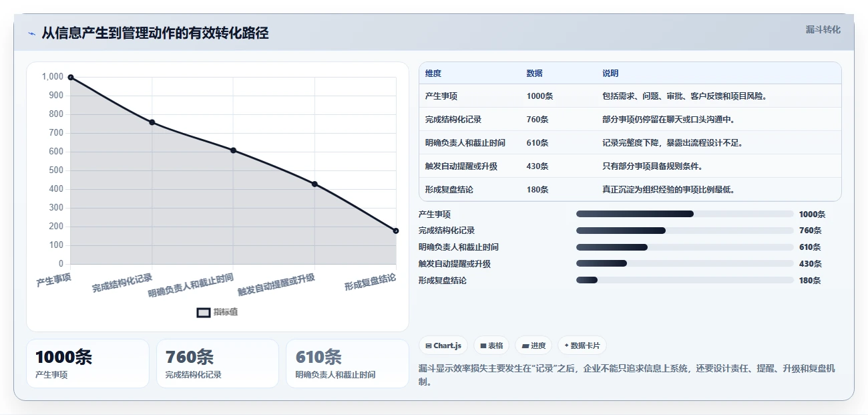868x415 pixels.
Task: Open the 1000条 产生事项 data card
Action: (87, 364)
